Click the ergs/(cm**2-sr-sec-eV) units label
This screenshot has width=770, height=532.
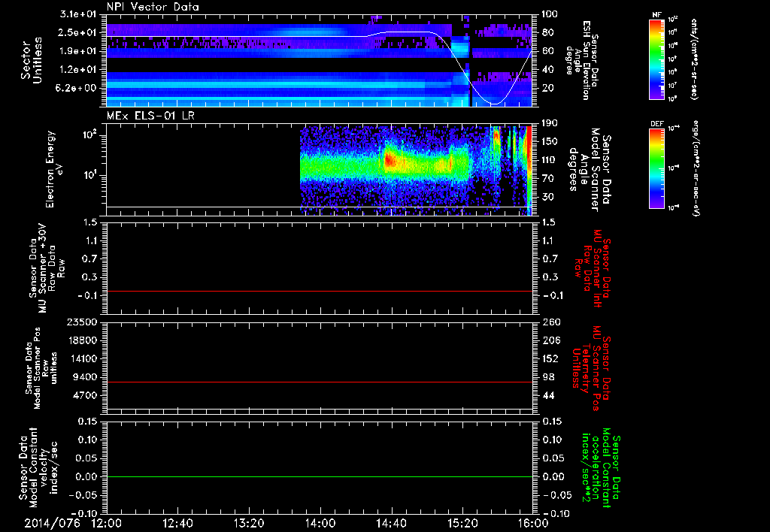(695, 168)
